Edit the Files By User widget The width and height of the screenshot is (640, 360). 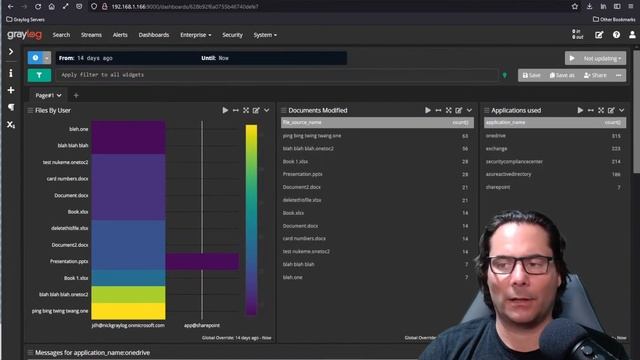pos(256,110)
